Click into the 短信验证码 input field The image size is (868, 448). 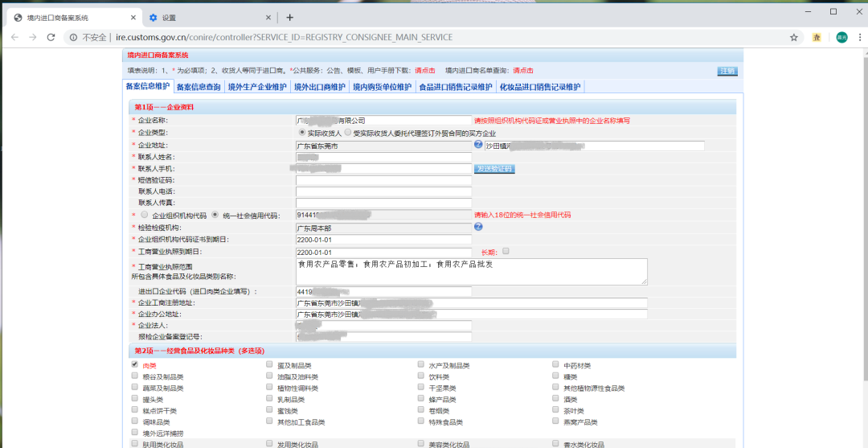pyautogui.click(x=383, y=180)
